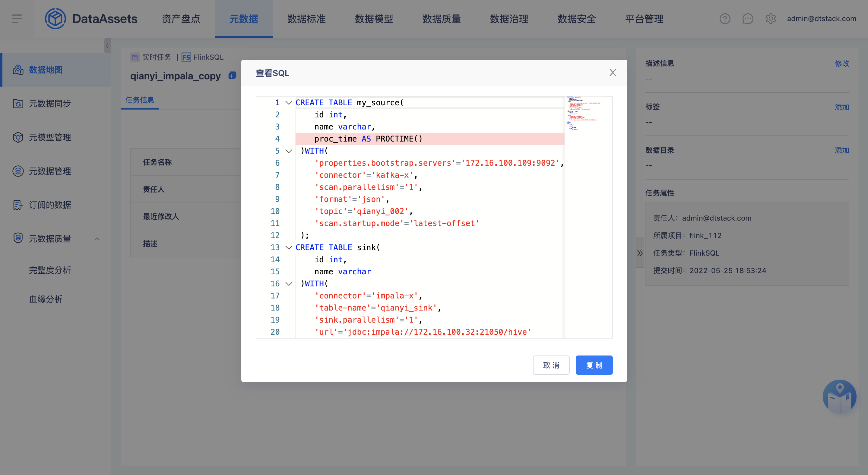Open the 资产盘点 top menu
Viewport: 868px width, 475px height.
pyautogui.click(x=181, y=19)
